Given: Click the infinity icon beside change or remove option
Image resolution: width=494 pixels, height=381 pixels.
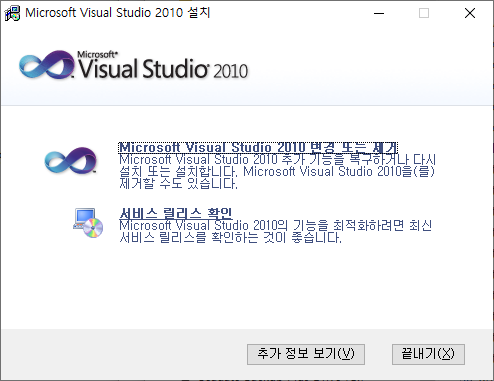Looking at the screenshot, I should click(70, 160).
